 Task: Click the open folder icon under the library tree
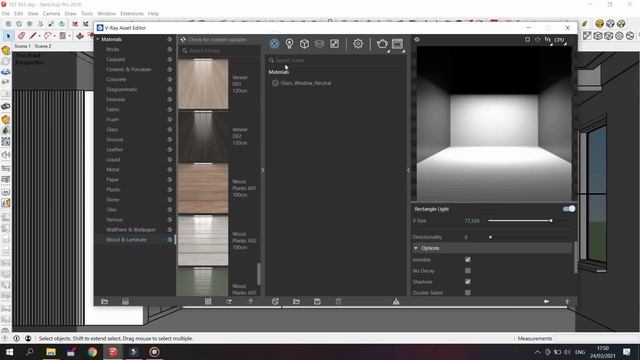(104, 301)
